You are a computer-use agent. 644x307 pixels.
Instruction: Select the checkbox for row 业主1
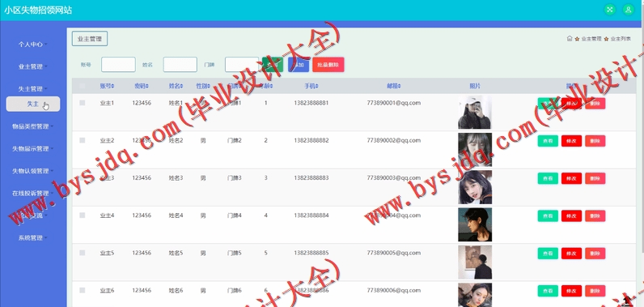click(83, 103)
